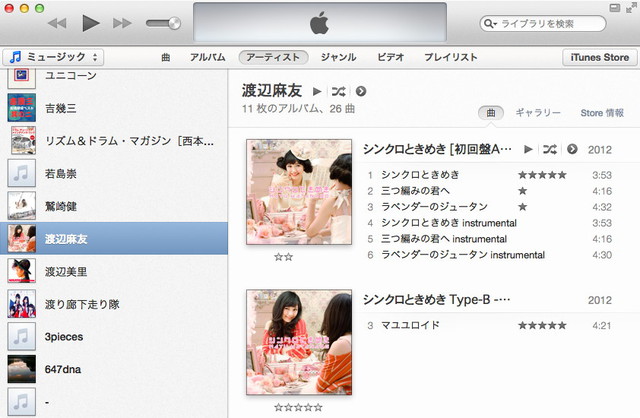Click the Play button in the toolbar
The width and height of the screenshot is (640, 418).
coord(91,23)
